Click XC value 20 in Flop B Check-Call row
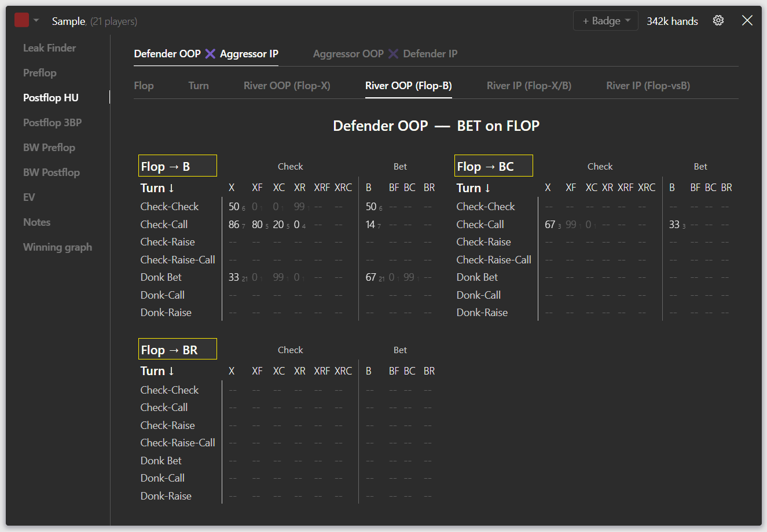Screen dimensions: 767x532 pos(278,225)
